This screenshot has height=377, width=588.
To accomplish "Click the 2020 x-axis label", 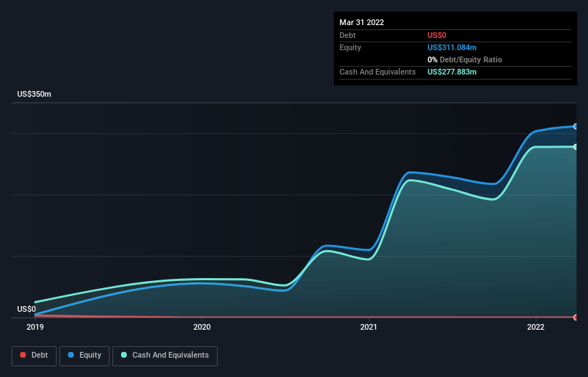I will (202, 327).
